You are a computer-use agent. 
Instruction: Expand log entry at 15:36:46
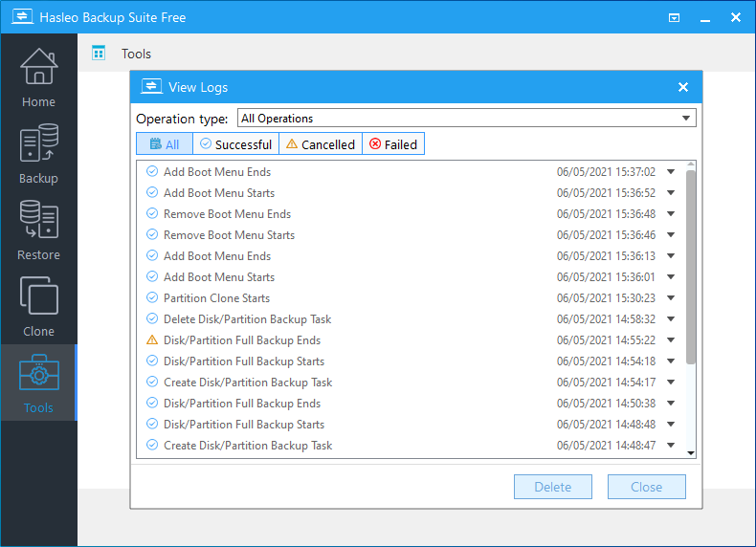pyautogui.click(x=671, y=234)
